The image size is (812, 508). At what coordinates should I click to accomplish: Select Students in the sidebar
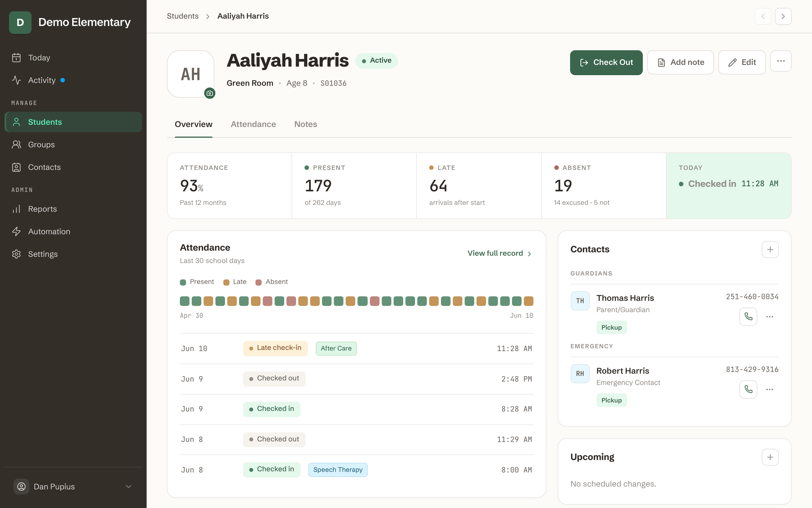tap(73, 122)
